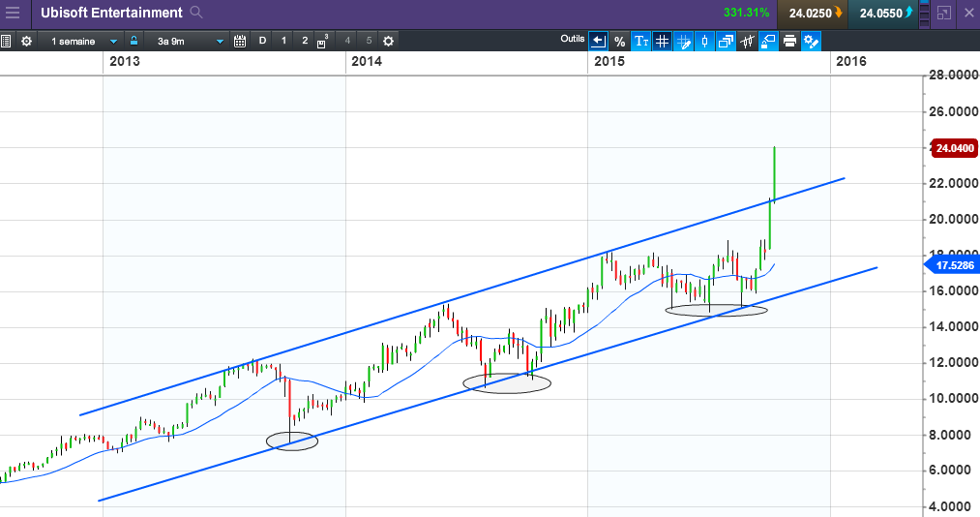Viewport: 980px width, 517px height.
Task: Expand the 1 semaine interval dropdown
Action: (113, 42)
